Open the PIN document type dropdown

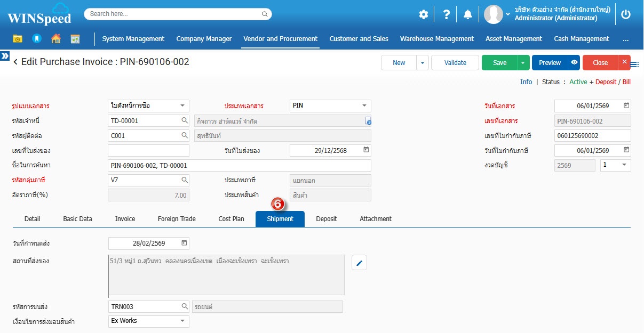pyautogui.click(x=364, y=105)
